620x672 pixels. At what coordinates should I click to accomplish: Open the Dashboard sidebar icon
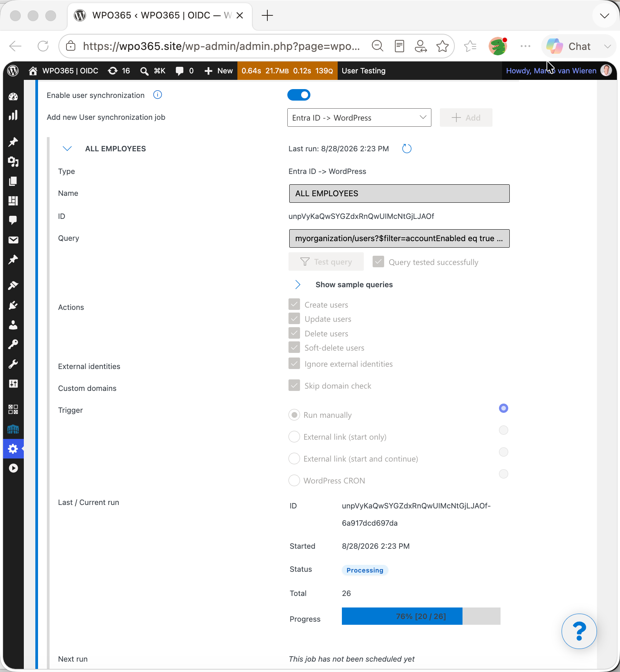(x=13, y=97)
